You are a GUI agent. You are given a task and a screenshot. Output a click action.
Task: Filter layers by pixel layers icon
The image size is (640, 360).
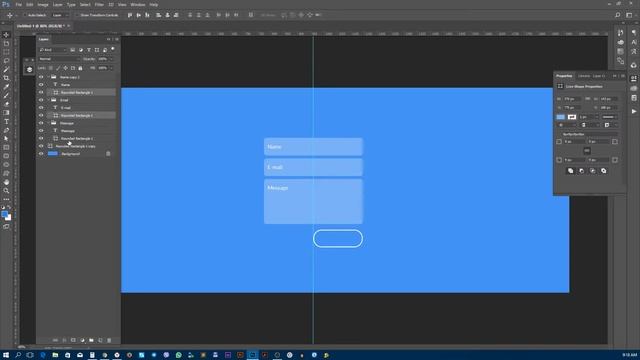72,50
